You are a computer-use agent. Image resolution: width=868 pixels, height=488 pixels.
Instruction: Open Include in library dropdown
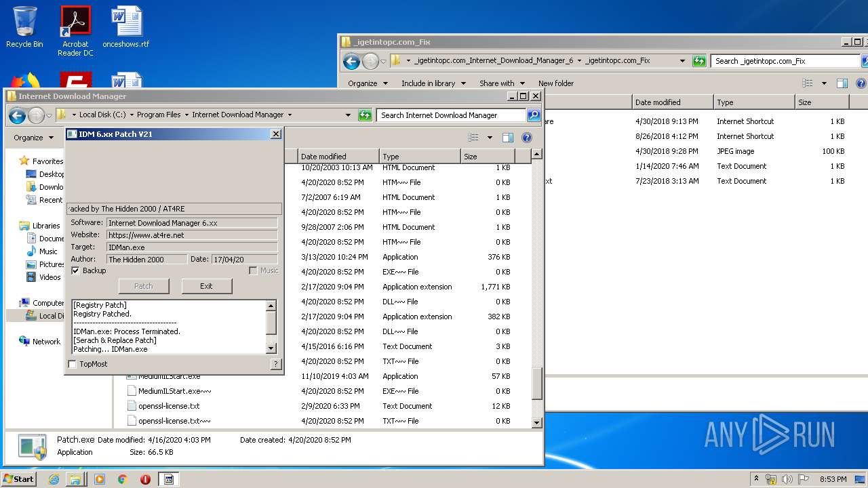pos(433,83)
